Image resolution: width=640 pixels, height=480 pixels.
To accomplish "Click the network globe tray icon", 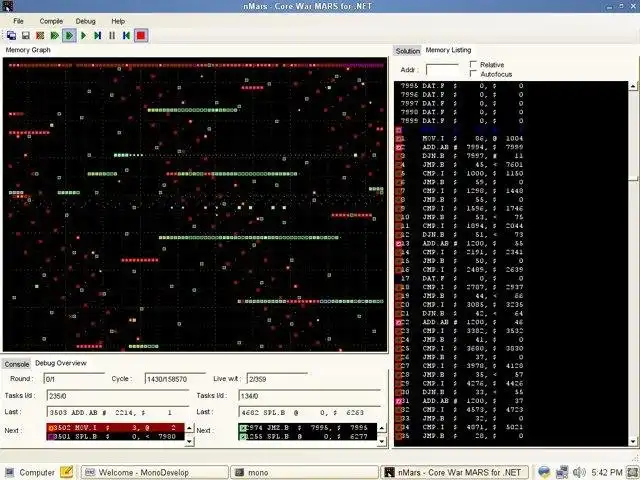I will (x=544, y=472).
